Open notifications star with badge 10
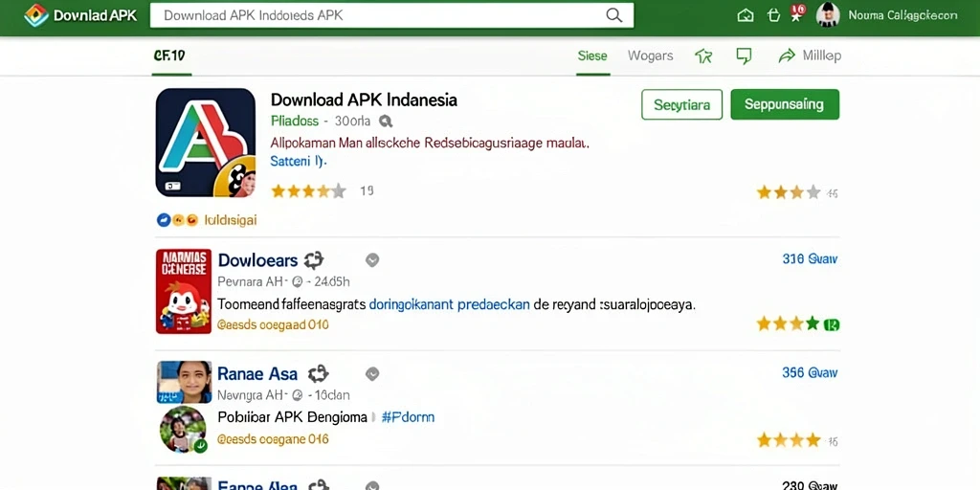 (797, 13)
